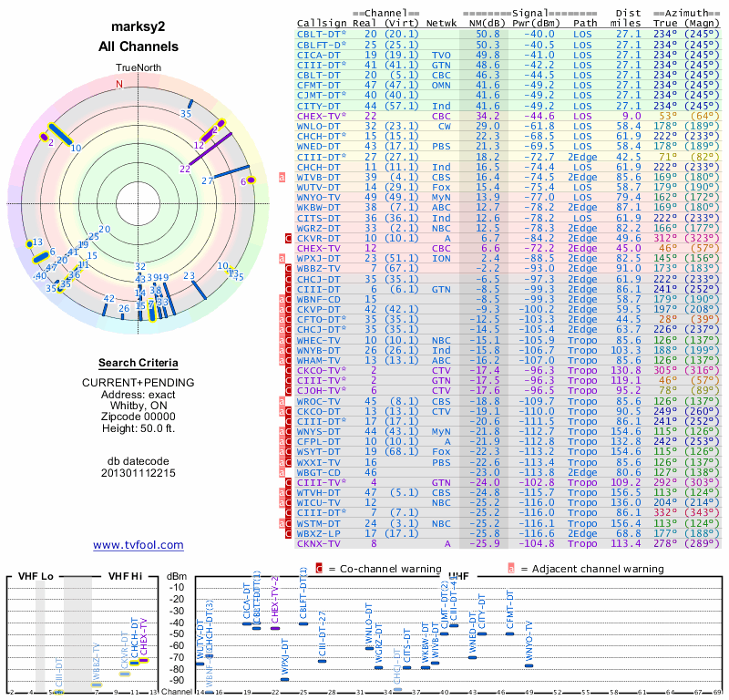
Task: Click the 'WUTV-DT' callsign
Action: pos(318,188)
